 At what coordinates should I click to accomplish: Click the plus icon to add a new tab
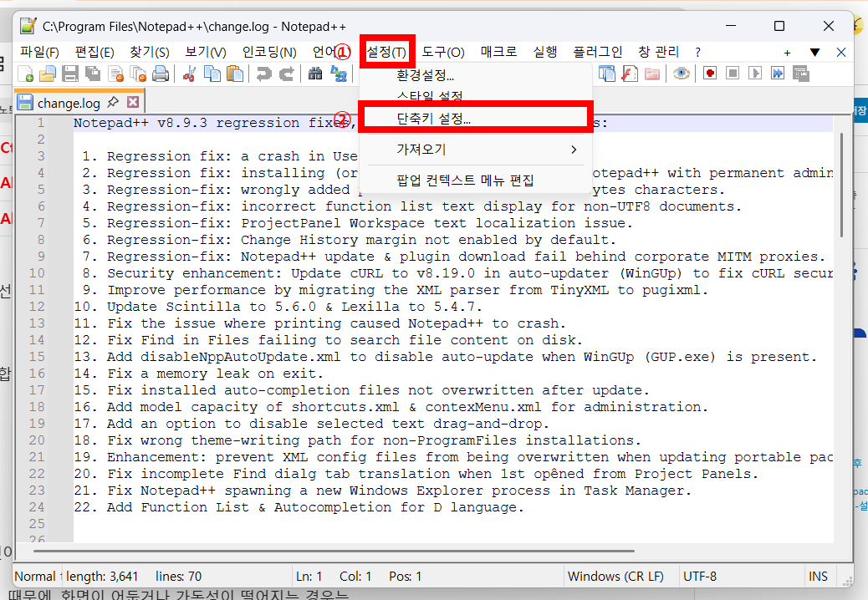pyautogui.click(x=787, y=53)
